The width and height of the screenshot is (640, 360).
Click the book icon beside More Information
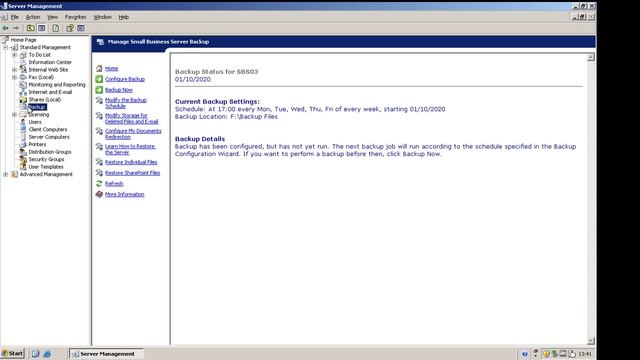point(99,194)
